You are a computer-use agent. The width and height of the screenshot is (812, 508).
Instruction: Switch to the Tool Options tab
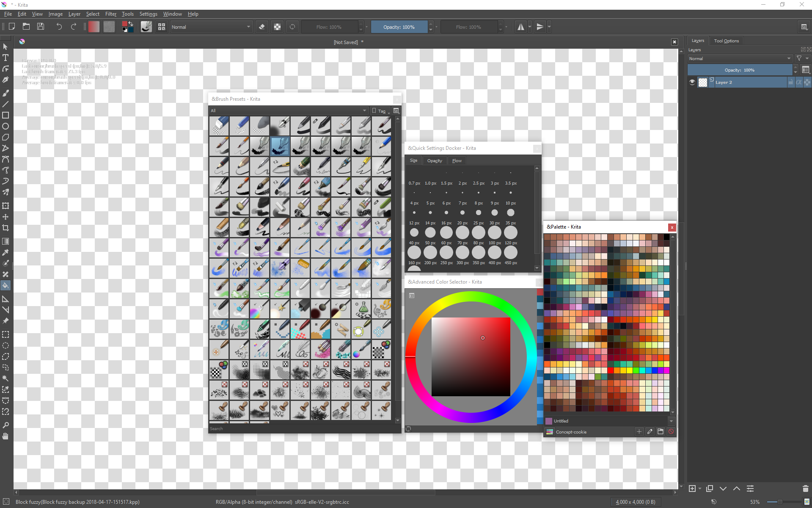[x=726, y=41]
